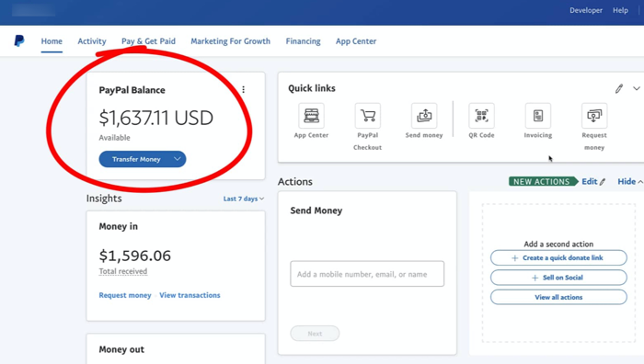Select Create a quick donate link

558,257
